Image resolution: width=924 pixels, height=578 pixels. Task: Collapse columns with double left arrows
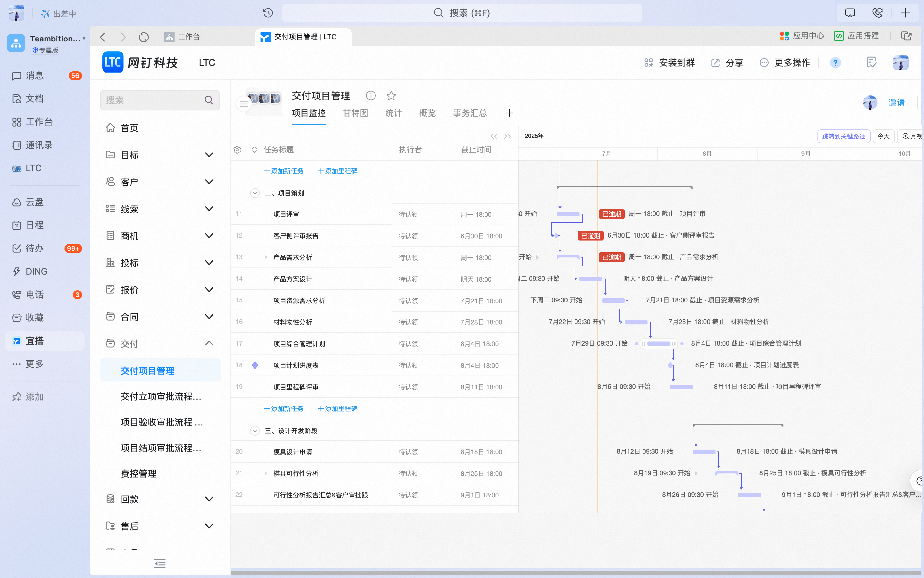coord(494,136)
